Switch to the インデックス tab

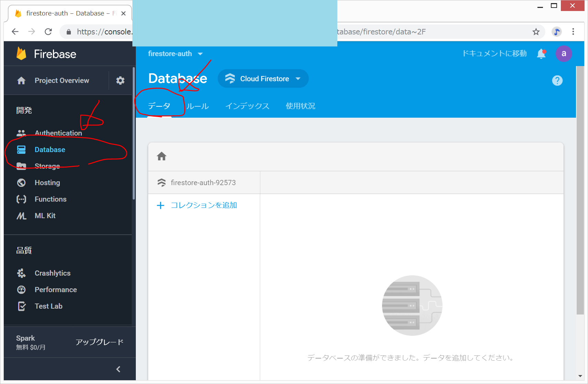tap(247, 106)
